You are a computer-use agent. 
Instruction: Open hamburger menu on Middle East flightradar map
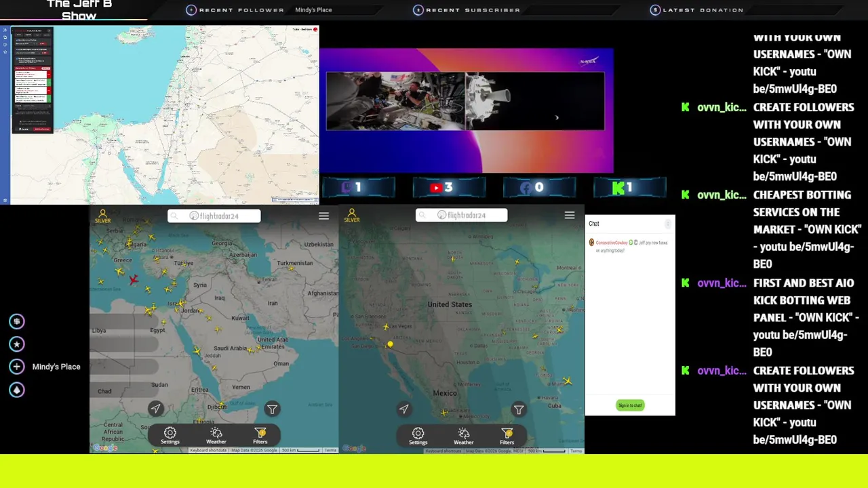323,216
